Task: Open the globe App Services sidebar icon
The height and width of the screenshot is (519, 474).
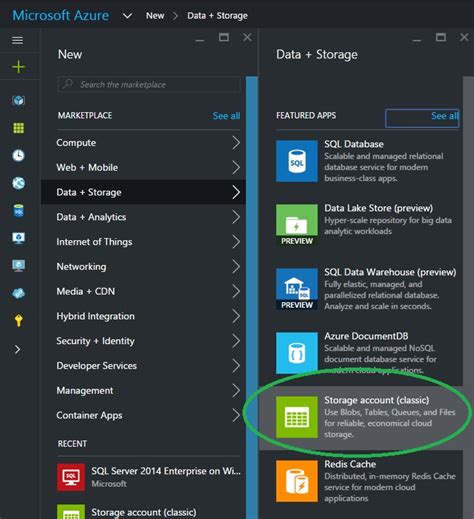Action: tap(18, 183)
